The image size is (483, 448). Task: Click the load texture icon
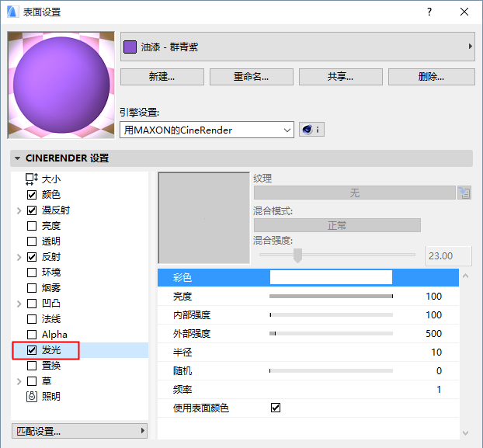(464, 193)
